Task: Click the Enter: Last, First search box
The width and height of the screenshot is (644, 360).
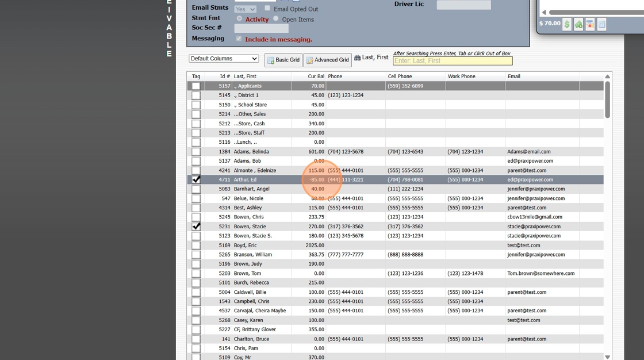Action: click(x=453, y=61)
